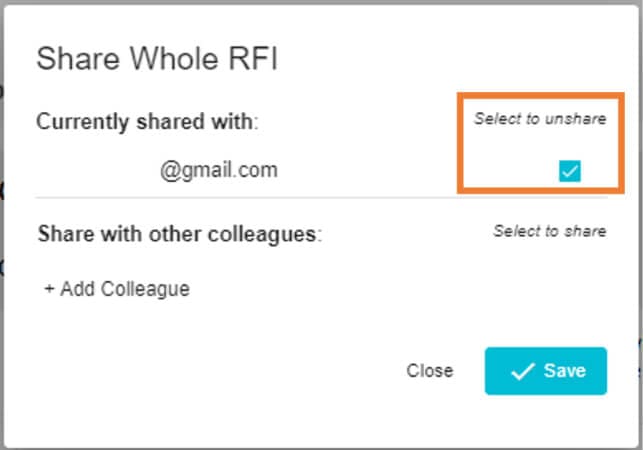Click the Select to share label
This screenshot has width=643, height=450.
(549, 231)
